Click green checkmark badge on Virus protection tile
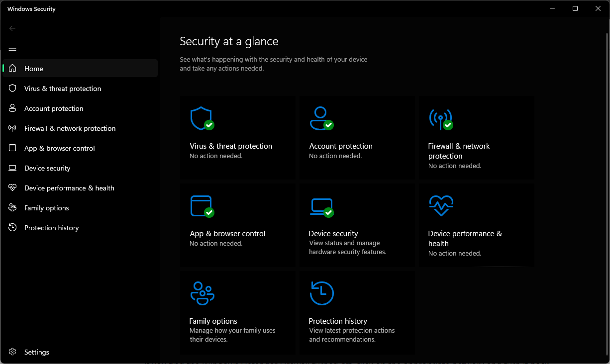This screenshot has width=610, height=364. pyautogui.click(x=209, y=125)
